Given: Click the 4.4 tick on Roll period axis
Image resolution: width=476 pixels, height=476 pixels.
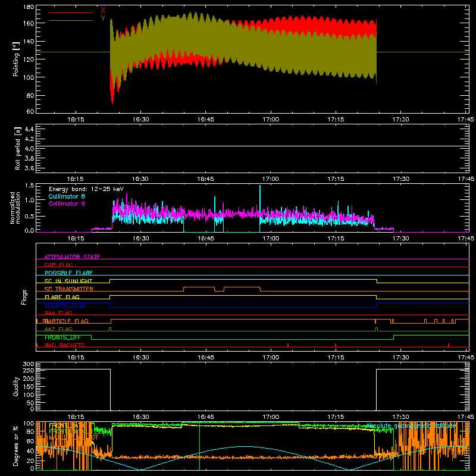Looking at the screenshot, I should [x=29, y=129].
